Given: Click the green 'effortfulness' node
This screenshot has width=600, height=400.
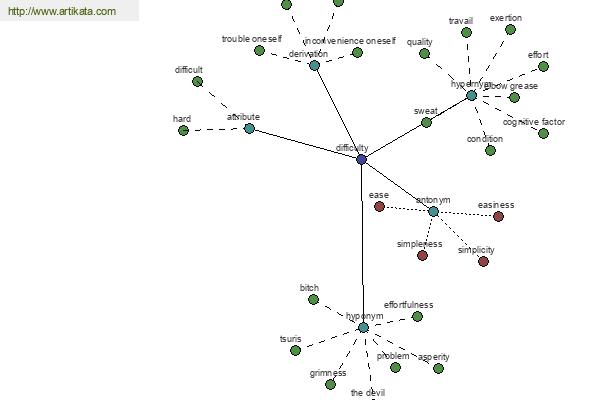Looking at the screenshot, I should (417, 317).
